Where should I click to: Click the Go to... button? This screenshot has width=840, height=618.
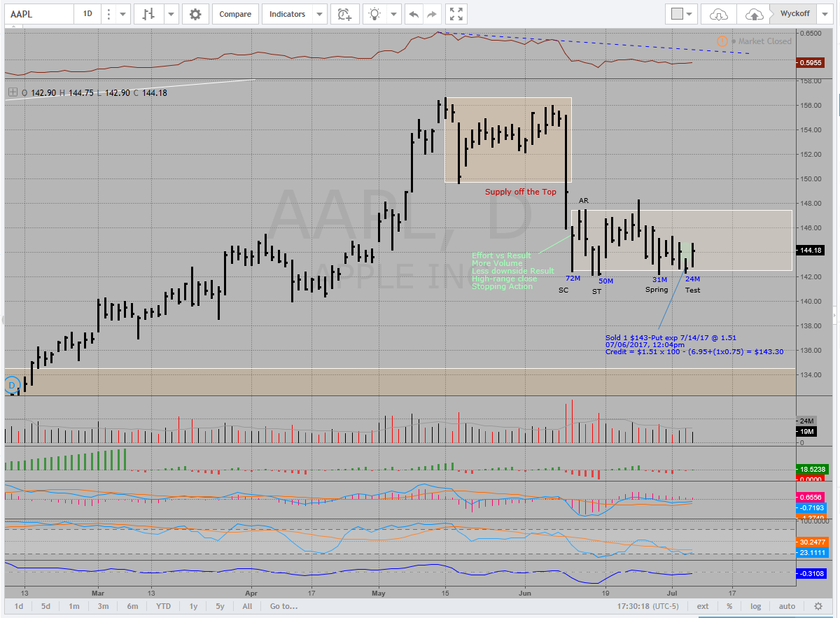click(x=284, y=606)
